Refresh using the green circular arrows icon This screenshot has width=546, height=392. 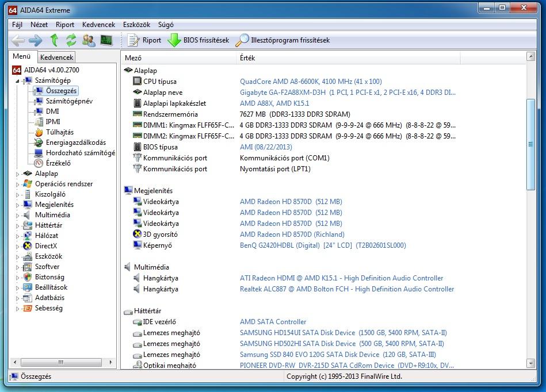[x=71, y=40]
